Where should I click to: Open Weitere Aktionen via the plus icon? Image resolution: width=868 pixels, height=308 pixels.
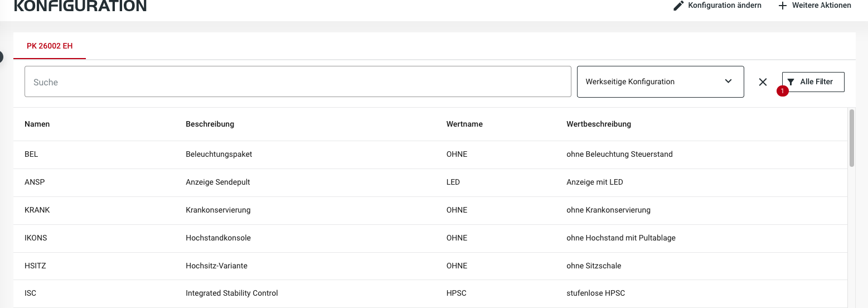pyautogui.click(x=782, y=6)
